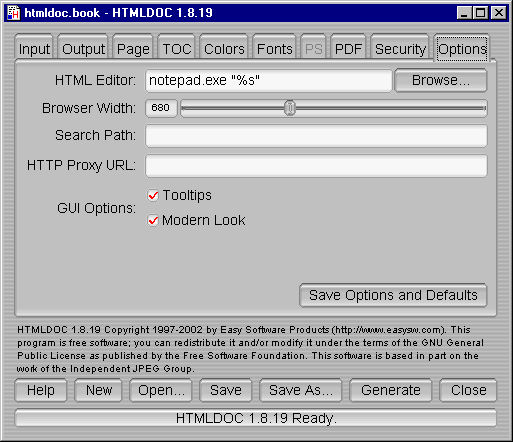Click Save Options and Defaults
The height and width of the screenshot is (442, 513).
[393, 295]
